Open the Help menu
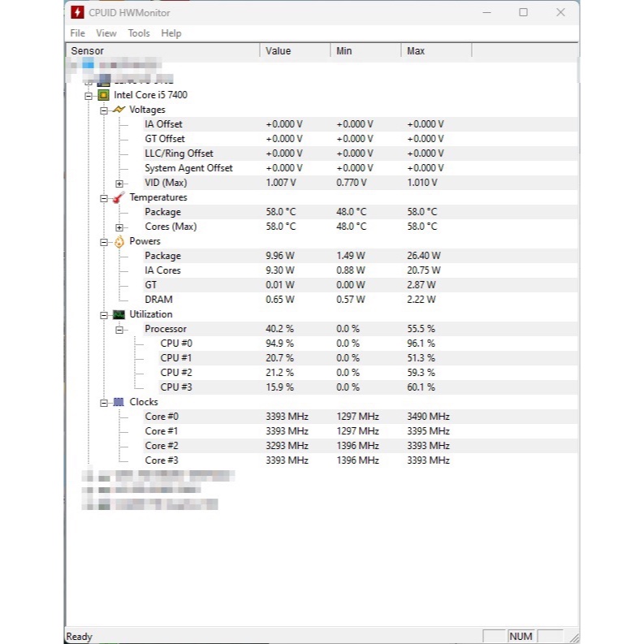 coord(171,33)
